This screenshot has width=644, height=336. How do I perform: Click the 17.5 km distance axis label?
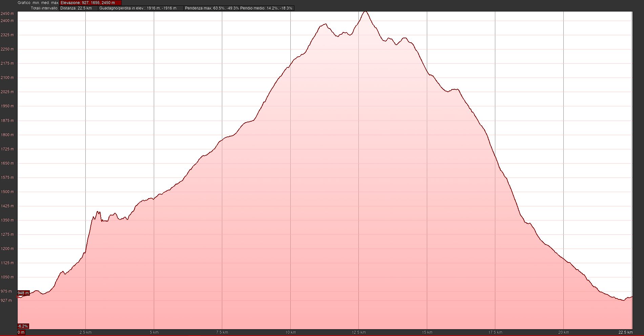tap(495, 332)
